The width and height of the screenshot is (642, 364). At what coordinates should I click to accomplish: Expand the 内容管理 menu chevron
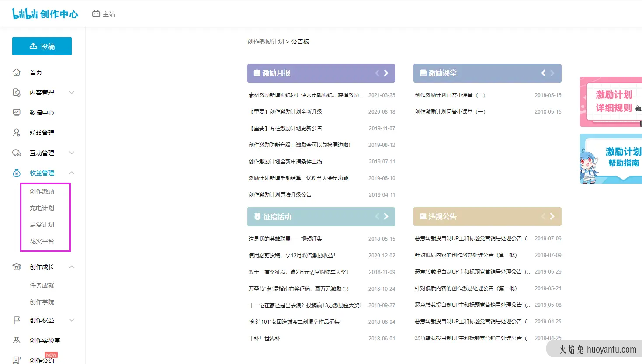pos(72,93)
